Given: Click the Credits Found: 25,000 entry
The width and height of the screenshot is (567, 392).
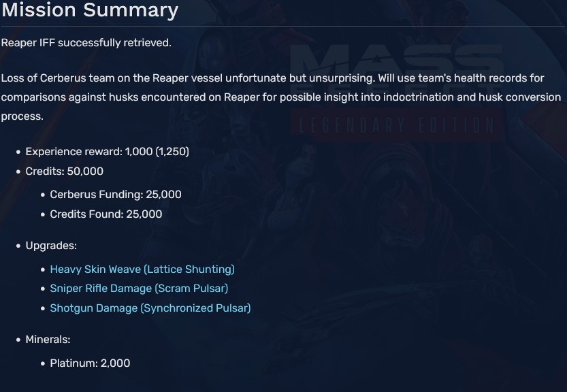Looking at the screenshot, I should (106, 214).
